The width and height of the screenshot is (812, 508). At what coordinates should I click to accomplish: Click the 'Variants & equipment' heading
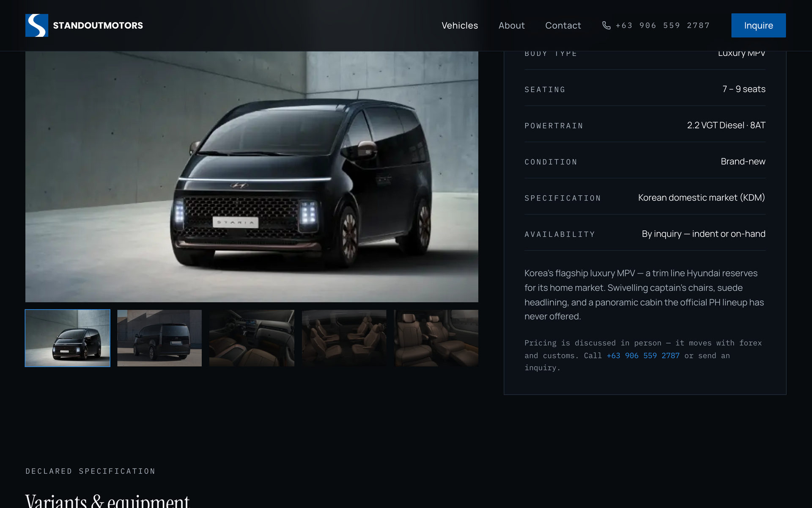tap(107, 500)
